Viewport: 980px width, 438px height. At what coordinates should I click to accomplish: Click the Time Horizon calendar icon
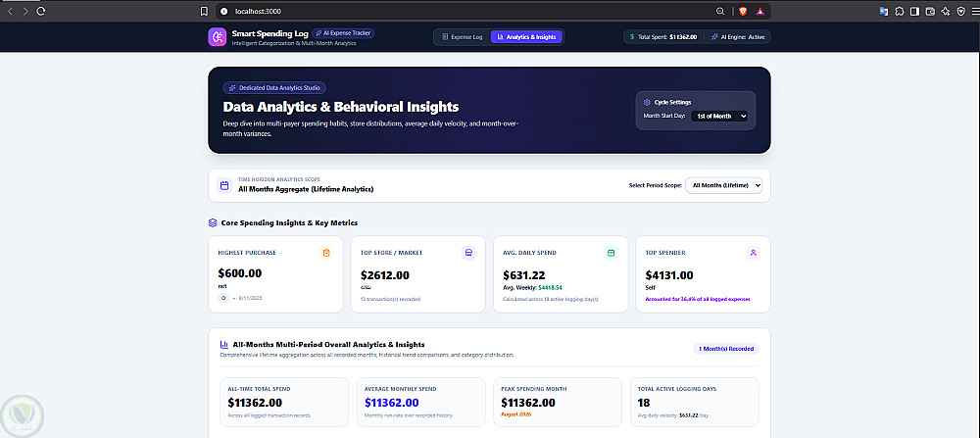click(224, 185)
